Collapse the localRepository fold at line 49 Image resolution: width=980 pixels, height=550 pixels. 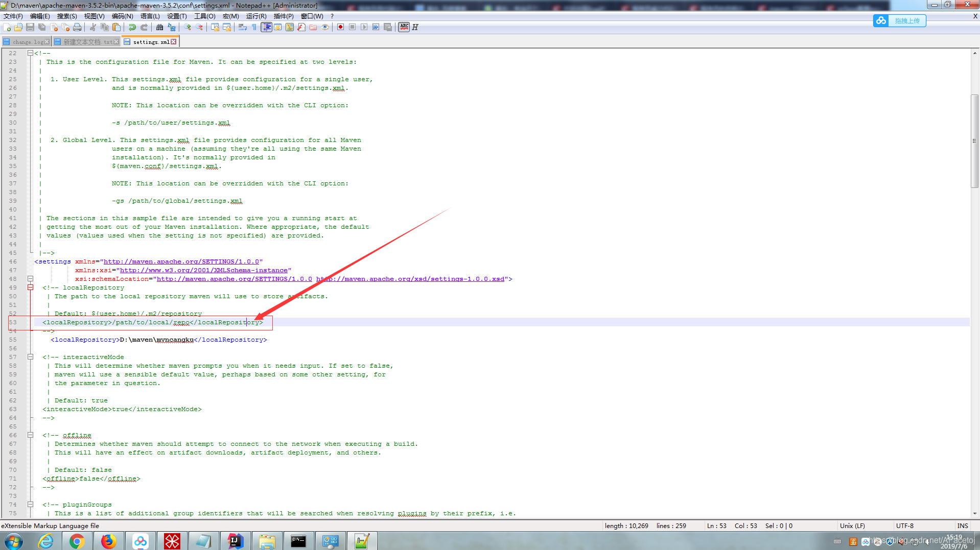30,288
